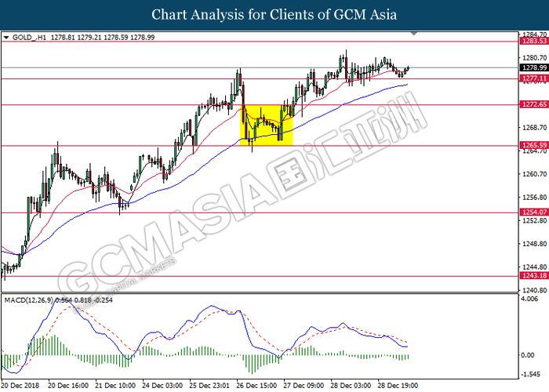The width and height of the screenshot is (549, 392).
Task: Click the 1256.80 price axis value
Action: [x=534, y=198]
